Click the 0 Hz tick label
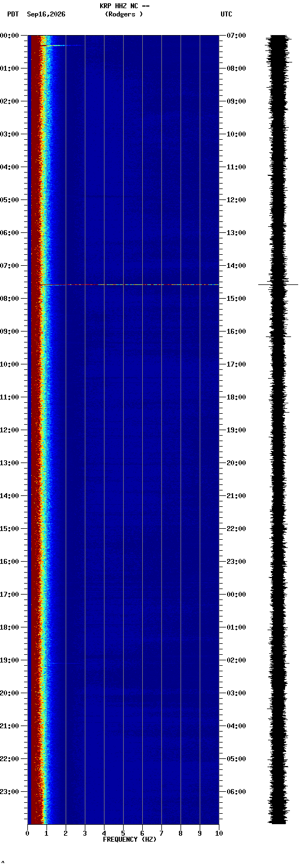This screenshot has width=302, height=868. click(27, 834)
